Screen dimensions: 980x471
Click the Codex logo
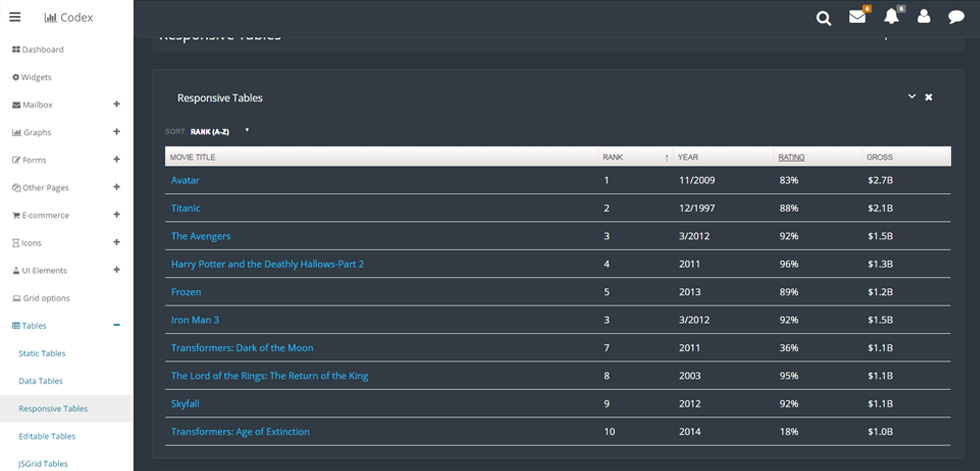[x=69, y=17]
